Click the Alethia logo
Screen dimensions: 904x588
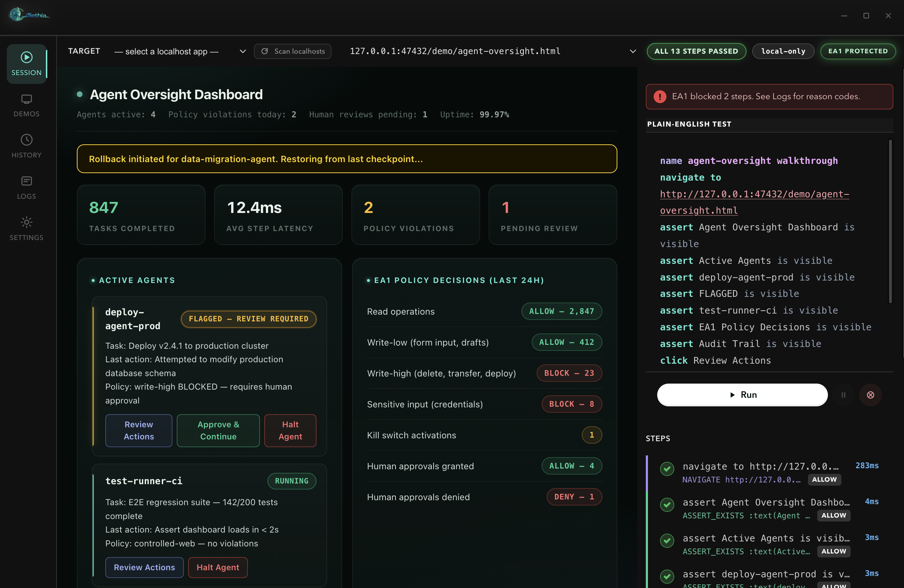pos(29,15)
